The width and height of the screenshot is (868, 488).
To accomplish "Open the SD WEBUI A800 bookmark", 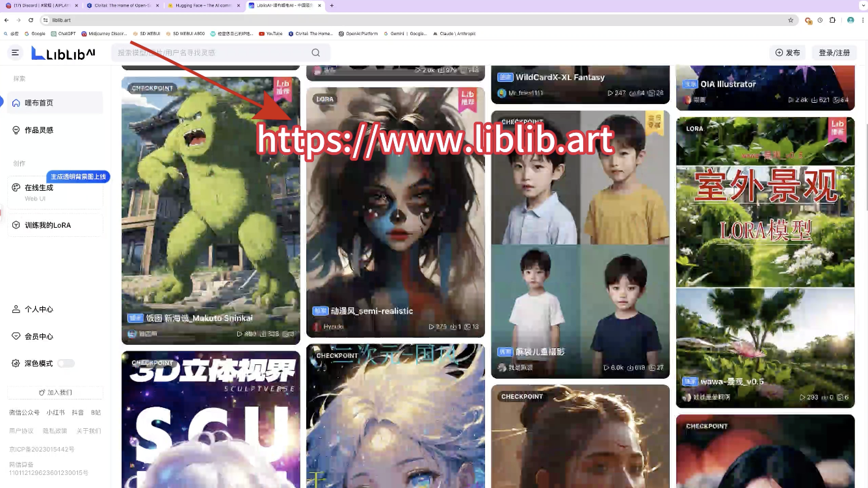I will (x=185, y=34).
